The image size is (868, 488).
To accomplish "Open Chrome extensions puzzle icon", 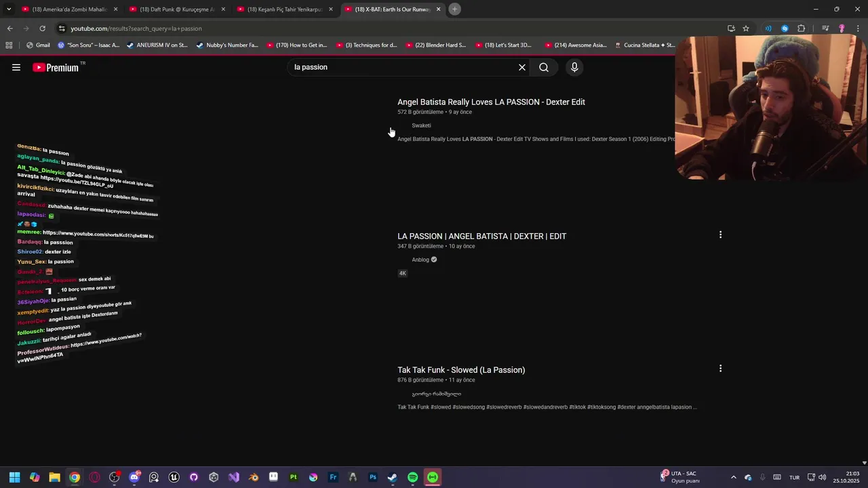I will [802, 28].
